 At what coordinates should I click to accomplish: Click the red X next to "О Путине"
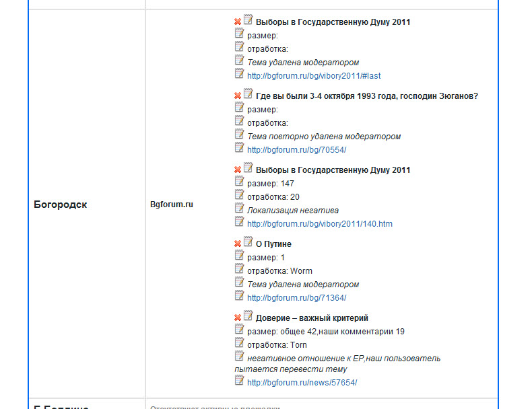238,244
